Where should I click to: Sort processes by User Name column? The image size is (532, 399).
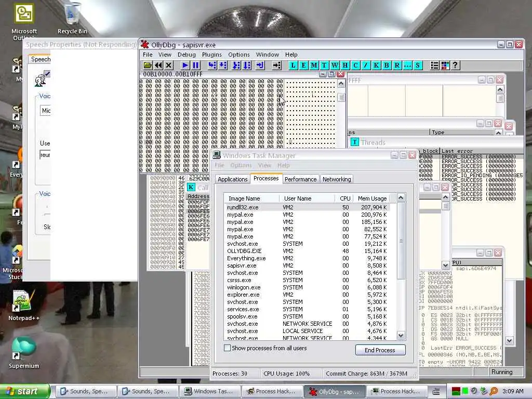point(307,198)
